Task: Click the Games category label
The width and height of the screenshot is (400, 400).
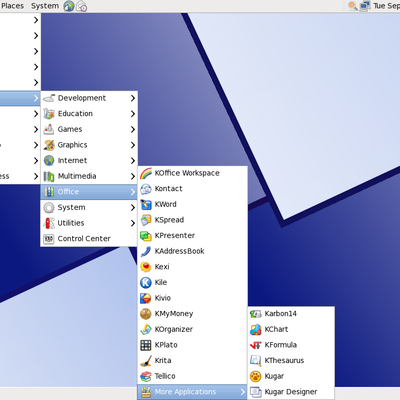Action: point(70,129)
